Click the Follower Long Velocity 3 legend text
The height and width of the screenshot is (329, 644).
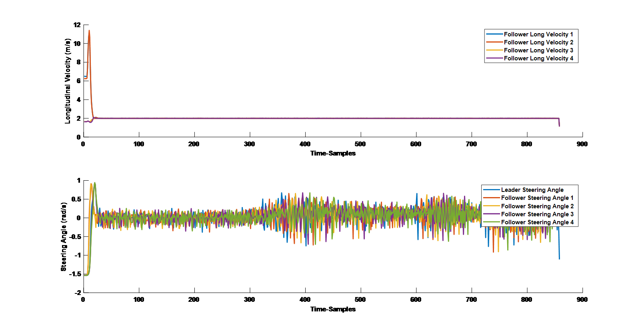pyautogui.click(x=538, y=50)
